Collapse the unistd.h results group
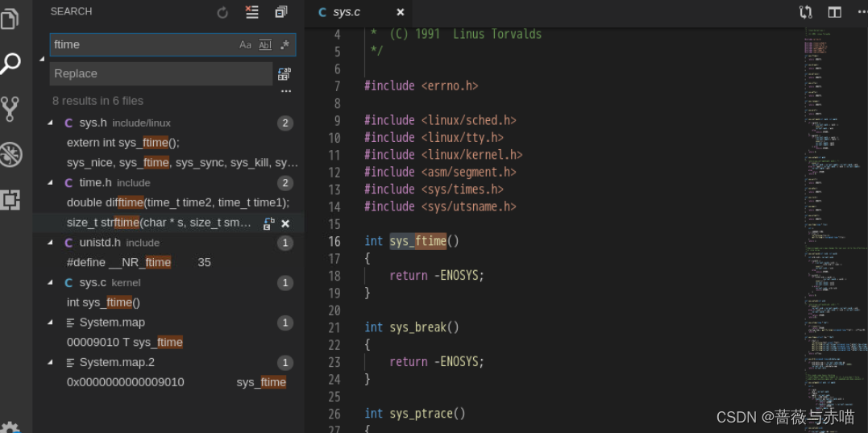 pyautogui.click(x=51, y=243)
